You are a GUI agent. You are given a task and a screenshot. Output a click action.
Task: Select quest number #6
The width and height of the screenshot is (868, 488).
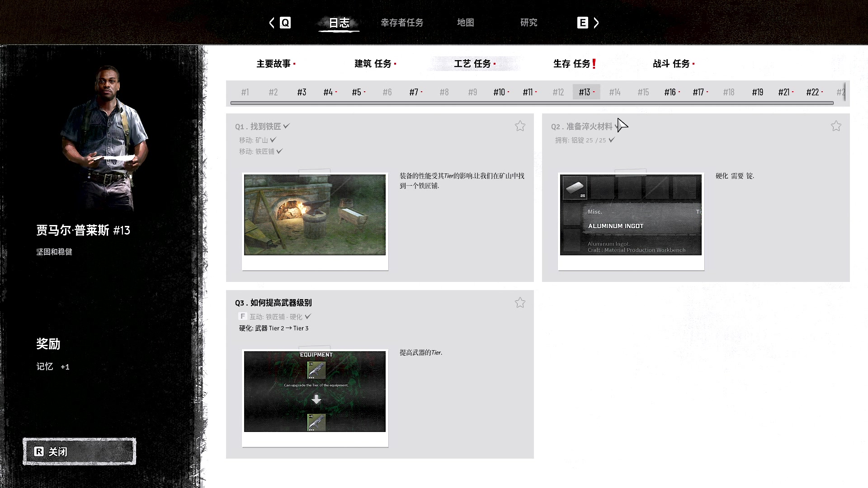coord(387,92)
